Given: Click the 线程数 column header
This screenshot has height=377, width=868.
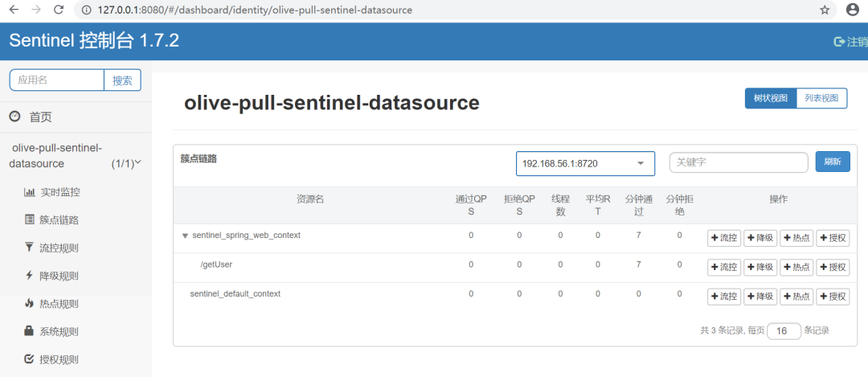Looking at the screenshot, I should point(560,206).
